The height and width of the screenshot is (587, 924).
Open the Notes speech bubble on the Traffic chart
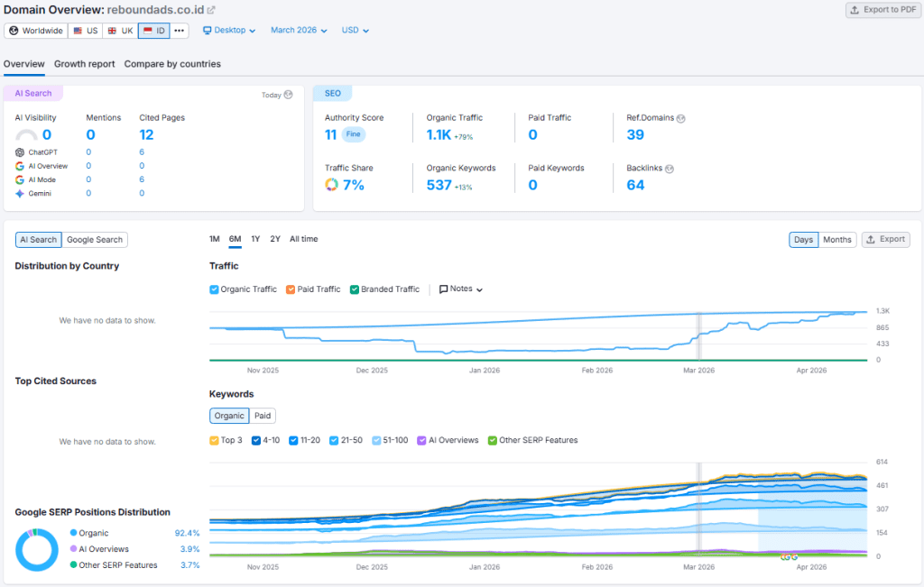click(x=445, y=289)
